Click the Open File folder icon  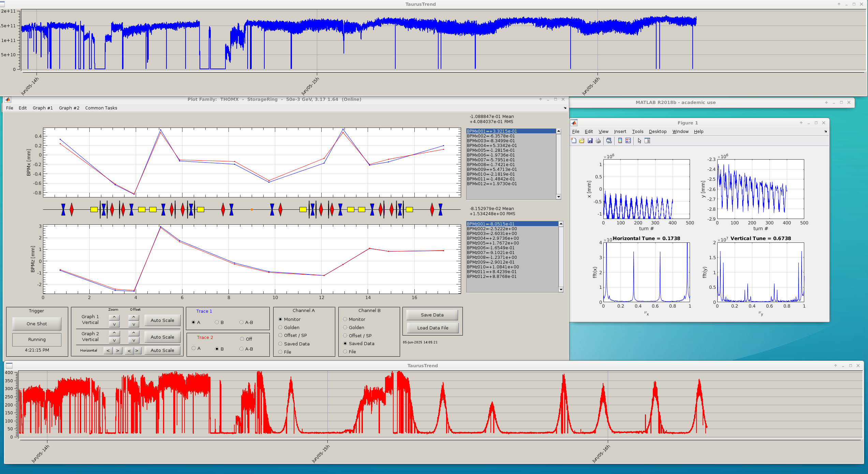tap(582, 140)
